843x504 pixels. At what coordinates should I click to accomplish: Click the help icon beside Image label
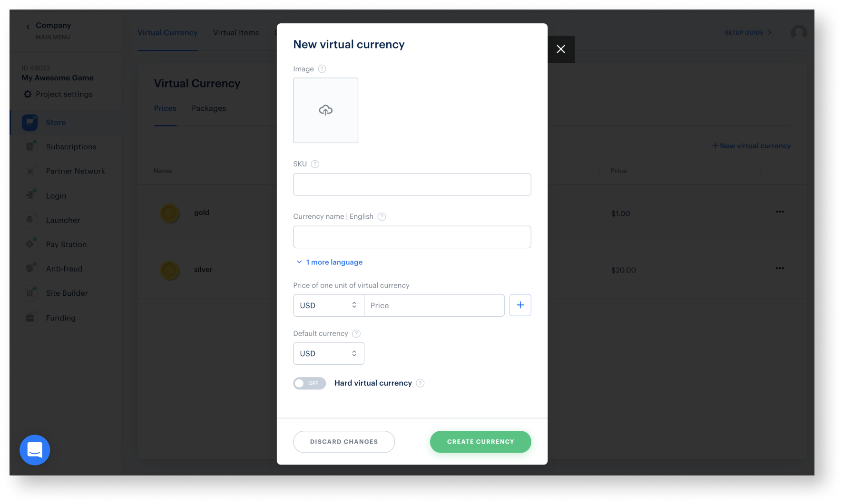322,69
